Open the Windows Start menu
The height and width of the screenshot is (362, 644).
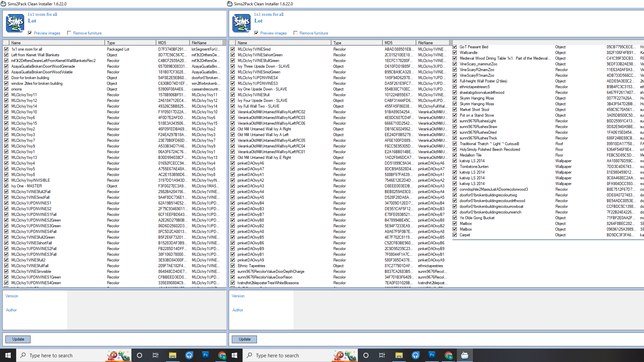click(x=7, y=355)
